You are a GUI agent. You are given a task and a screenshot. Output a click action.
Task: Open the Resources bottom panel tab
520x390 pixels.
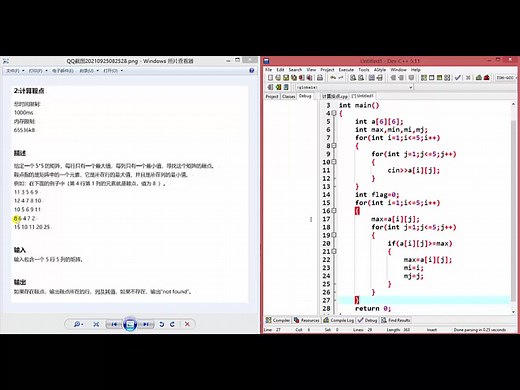click(307, 320)
